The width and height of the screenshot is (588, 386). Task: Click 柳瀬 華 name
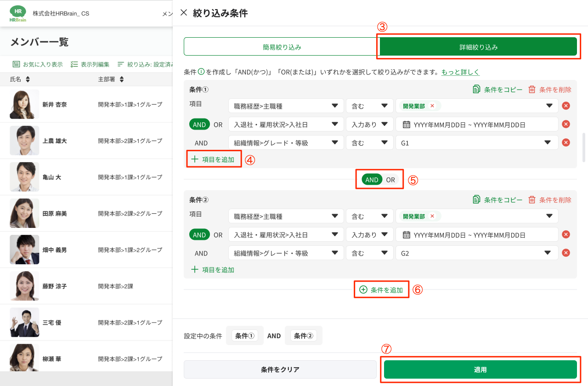pyautogui.click(x=52, y=359)
